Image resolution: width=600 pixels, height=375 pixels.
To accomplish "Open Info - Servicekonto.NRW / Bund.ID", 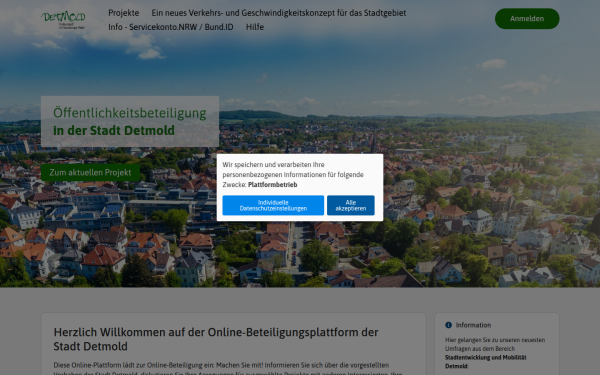I will (x=171, y=27).
